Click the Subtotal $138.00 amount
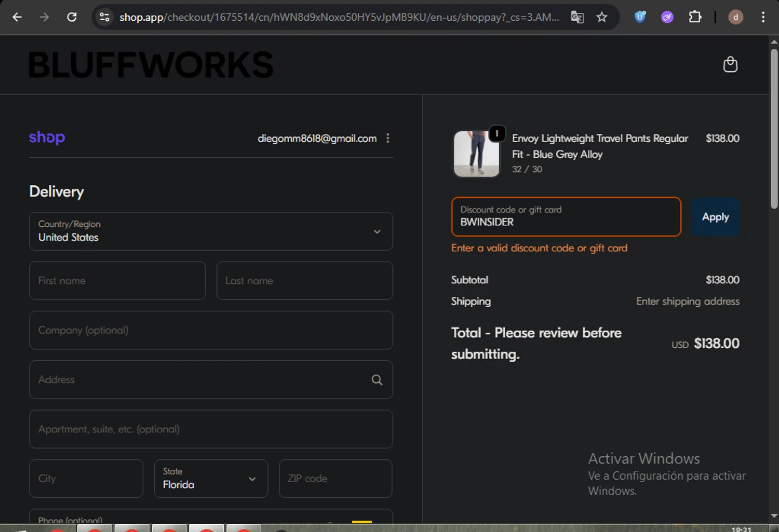The height and width of the screenshot is (532, 779). pos(722,280)
